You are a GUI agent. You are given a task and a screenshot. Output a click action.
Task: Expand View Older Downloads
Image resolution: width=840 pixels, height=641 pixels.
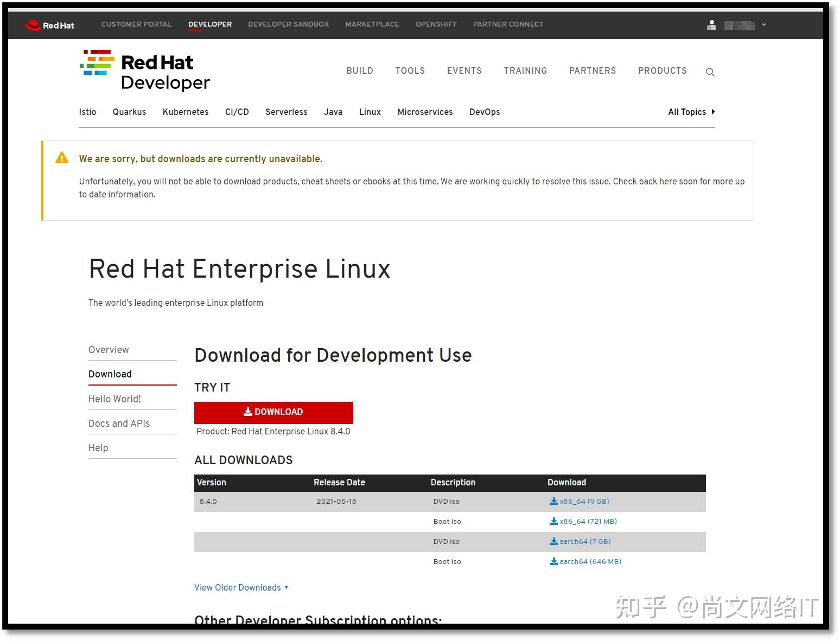pyautogui.click(x=241, y=587)
